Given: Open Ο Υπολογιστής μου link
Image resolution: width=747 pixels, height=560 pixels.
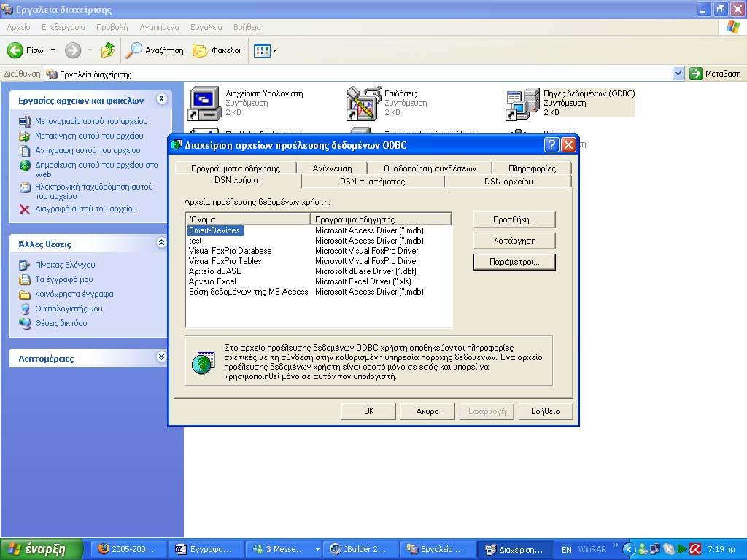Looking at the screenshot, I should click(x=69, y=308).
